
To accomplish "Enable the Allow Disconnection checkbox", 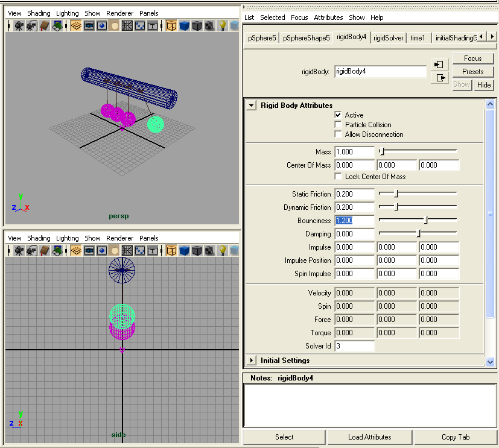I will click(338, 134).
